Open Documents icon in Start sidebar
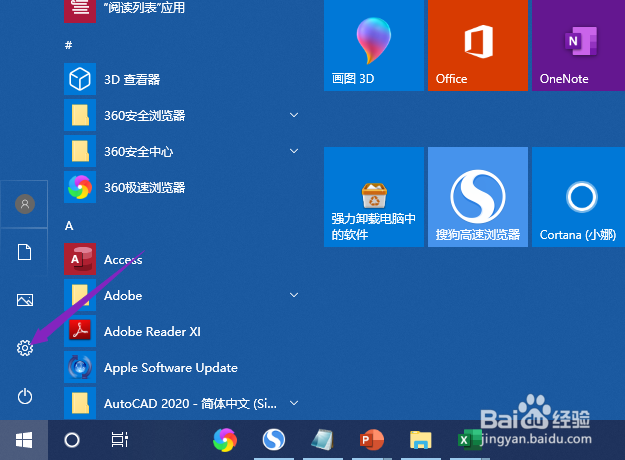Image resolution: width=625 pixels, height=460 pixels. [25, 252]
